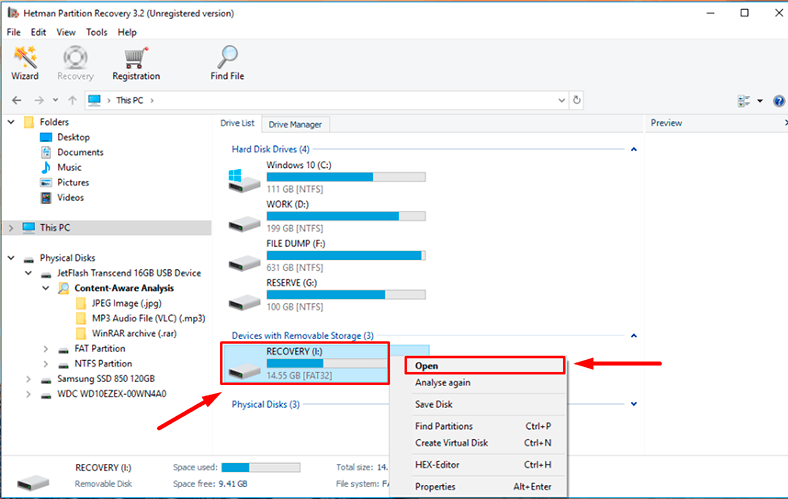Screen dimensions: 788x499
Task: Expand the Physical Disks (3) section
Action: pyautogui.click(x=633, y=404)
